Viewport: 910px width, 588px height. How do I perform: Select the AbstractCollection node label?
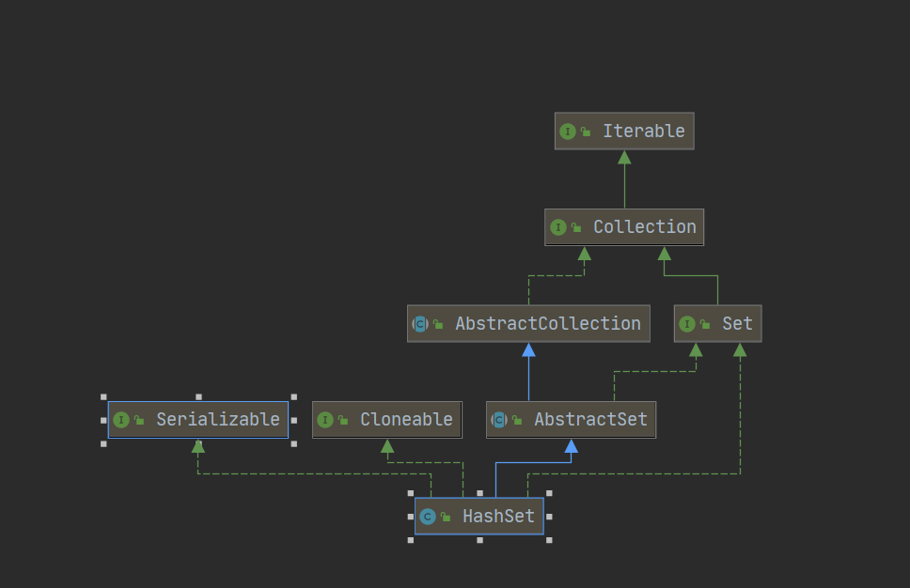click(x=547, y=324)
